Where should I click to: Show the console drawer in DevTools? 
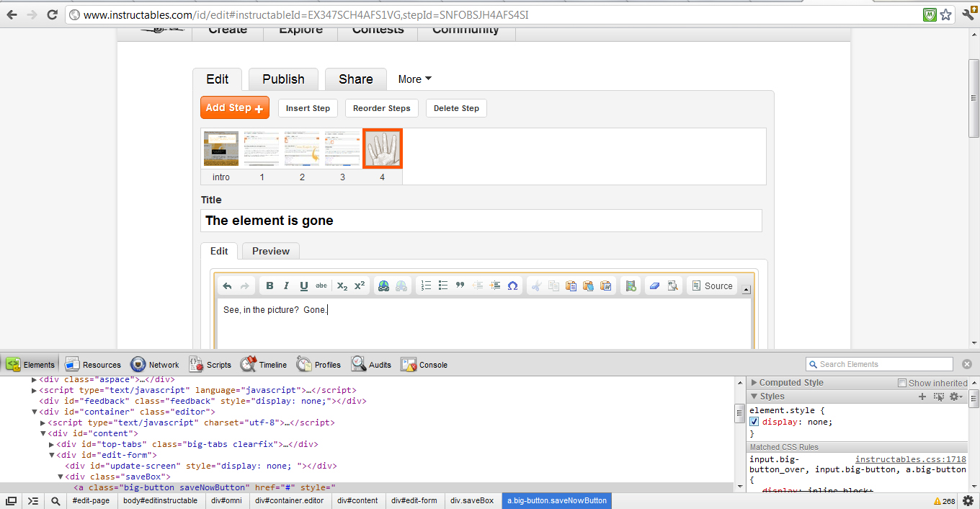pyautogui.click(x=33, y=501)
